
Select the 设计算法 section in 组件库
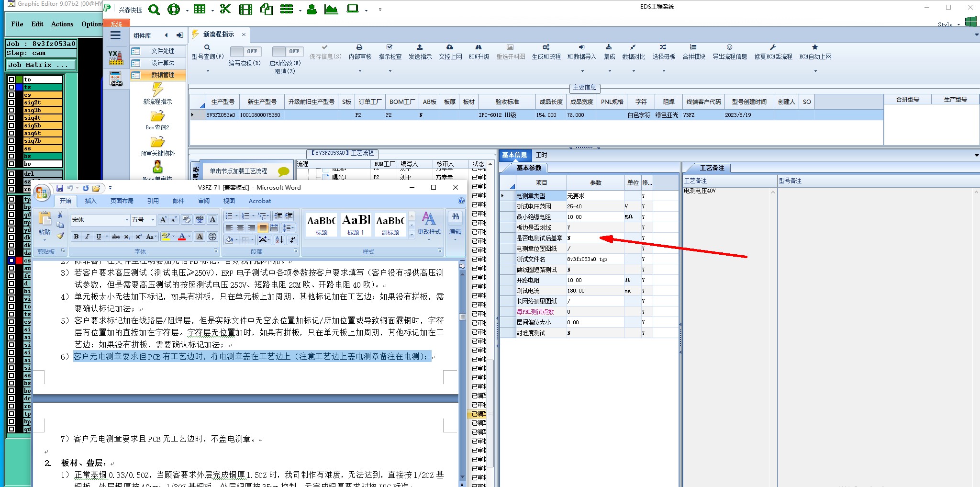pos(158,63)
